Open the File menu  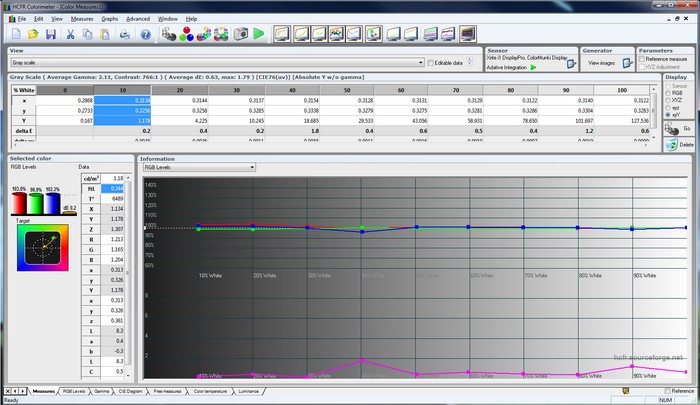tap(21, 19)
